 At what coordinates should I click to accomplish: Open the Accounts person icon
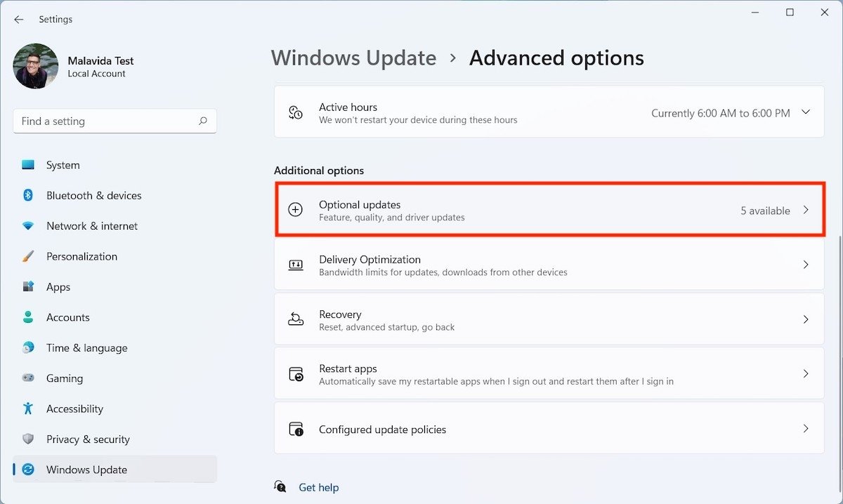28,317
